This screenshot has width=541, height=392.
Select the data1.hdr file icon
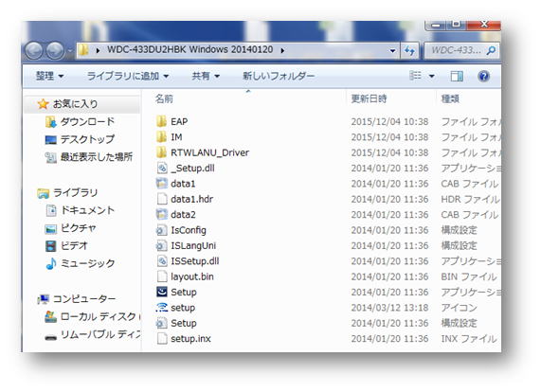[x=162, y=199]
